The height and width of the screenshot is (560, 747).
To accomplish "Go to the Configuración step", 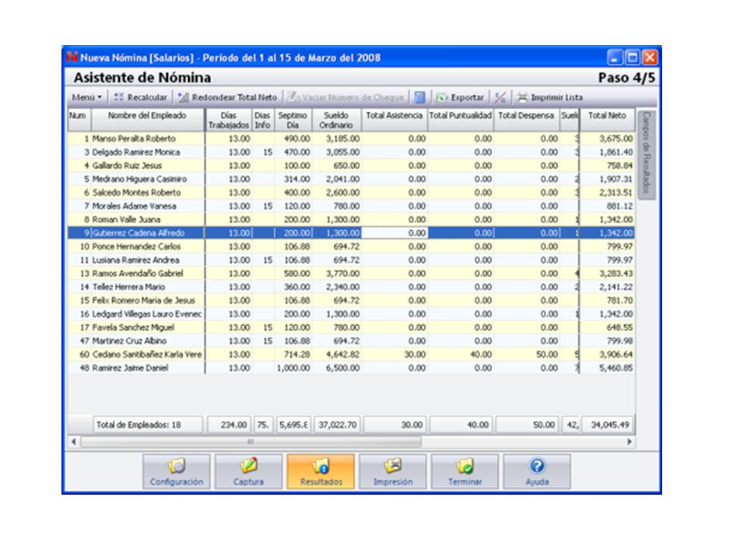I will (x=177, y=471).
